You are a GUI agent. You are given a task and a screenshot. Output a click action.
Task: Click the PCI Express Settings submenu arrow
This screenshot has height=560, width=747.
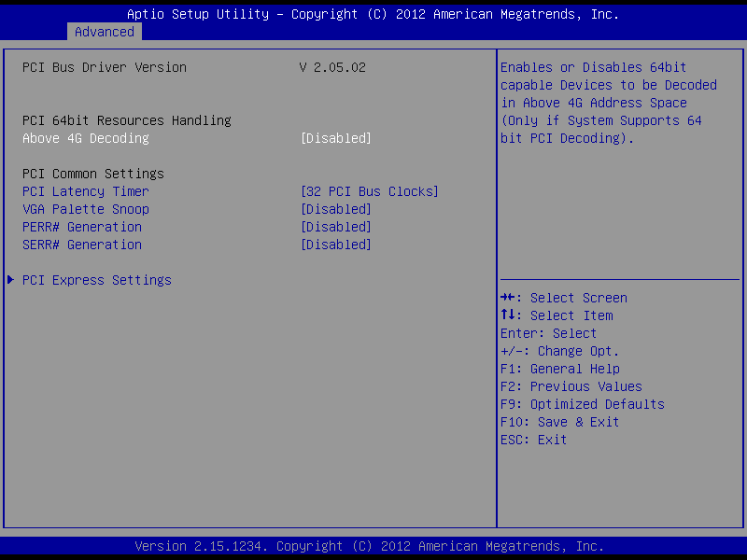[10, 279]
